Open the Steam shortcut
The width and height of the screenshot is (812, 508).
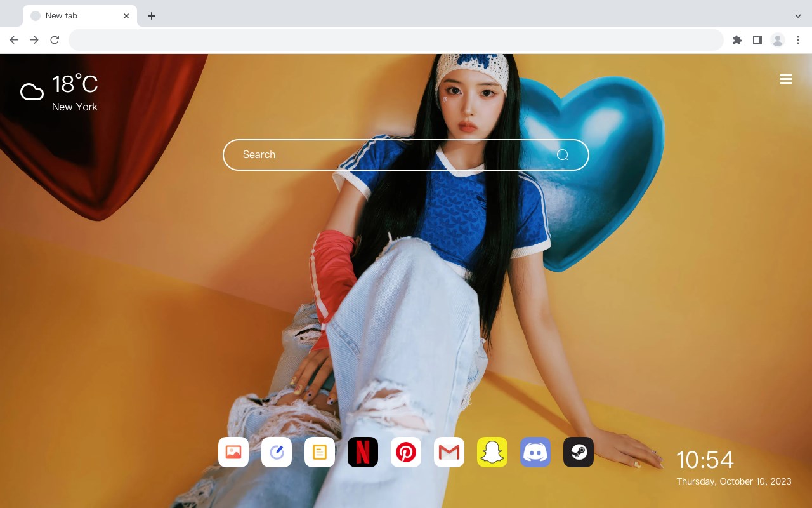[579, 452]
